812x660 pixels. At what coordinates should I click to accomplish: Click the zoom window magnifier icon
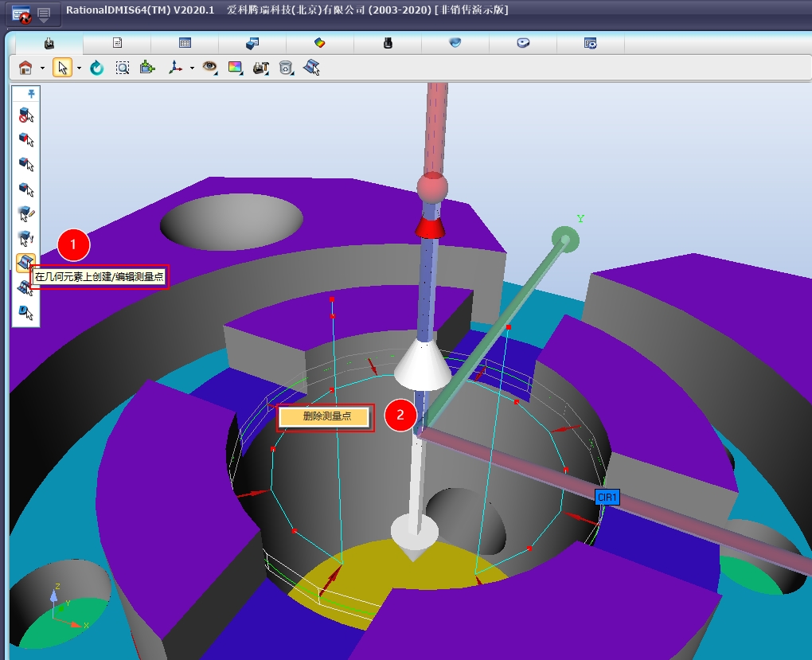(x=123, y=68)
